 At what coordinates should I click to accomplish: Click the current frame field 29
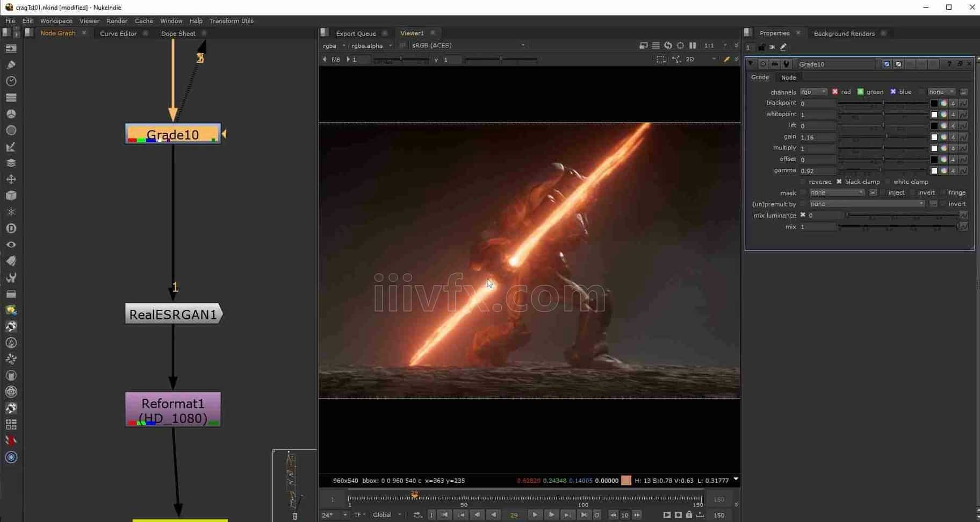514,515
